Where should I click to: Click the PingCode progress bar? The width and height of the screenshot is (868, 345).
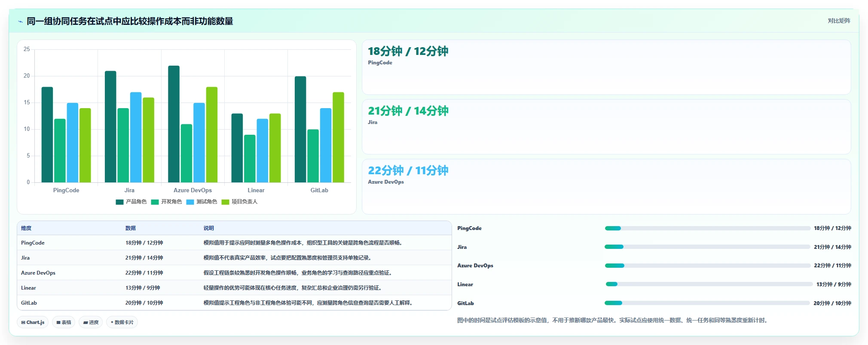tap(707, 228)
